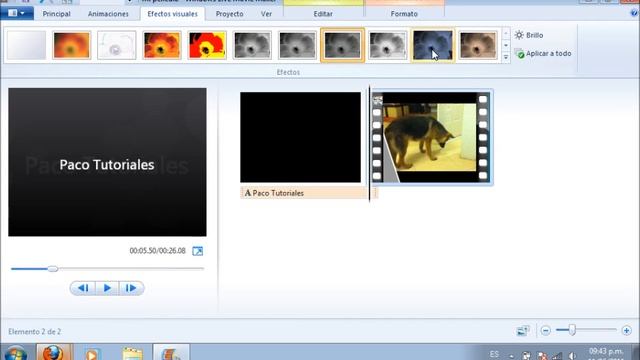
Task: Show hidden system tray icons
Action: (x=511, y=356)
